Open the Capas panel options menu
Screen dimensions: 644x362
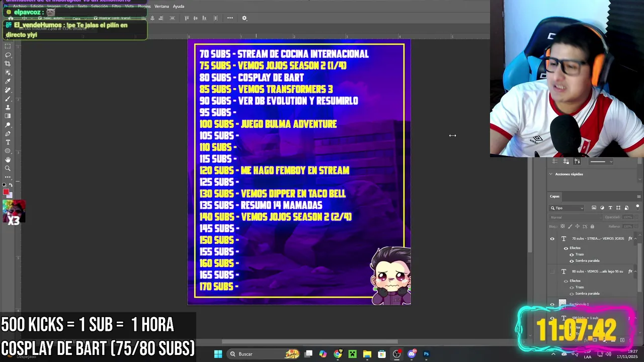pyautogui.click(x=639, y=197)
